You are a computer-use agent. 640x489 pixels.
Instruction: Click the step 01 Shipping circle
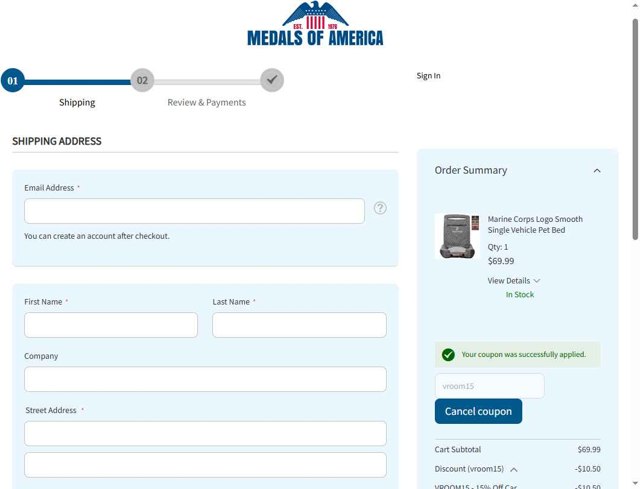(13, 80)
